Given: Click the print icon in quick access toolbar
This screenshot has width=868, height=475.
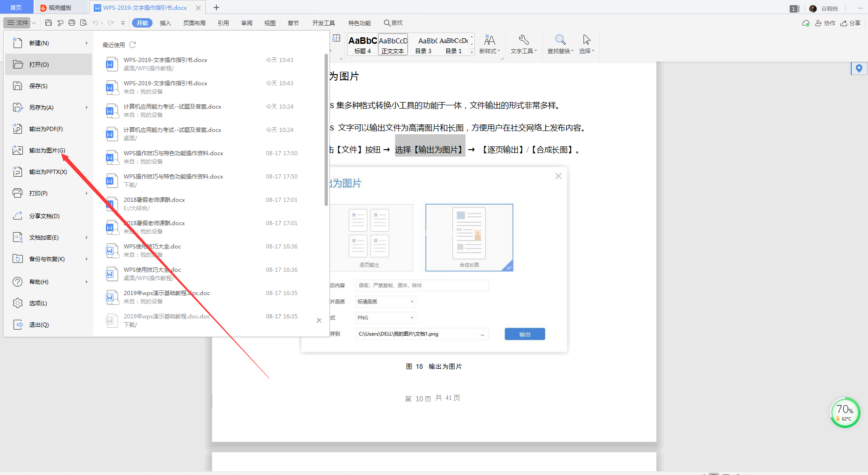Looking at the screenshot, I should coord(72,22).
